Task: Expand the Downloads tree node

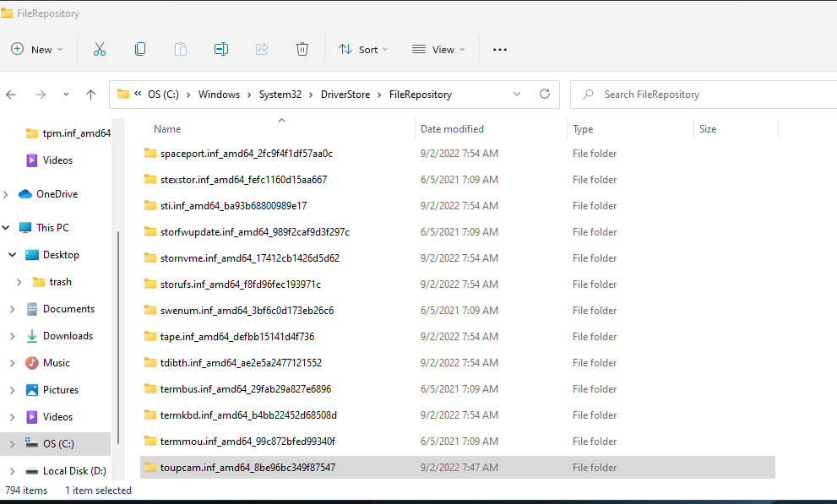Action: [x=13, y=336]
